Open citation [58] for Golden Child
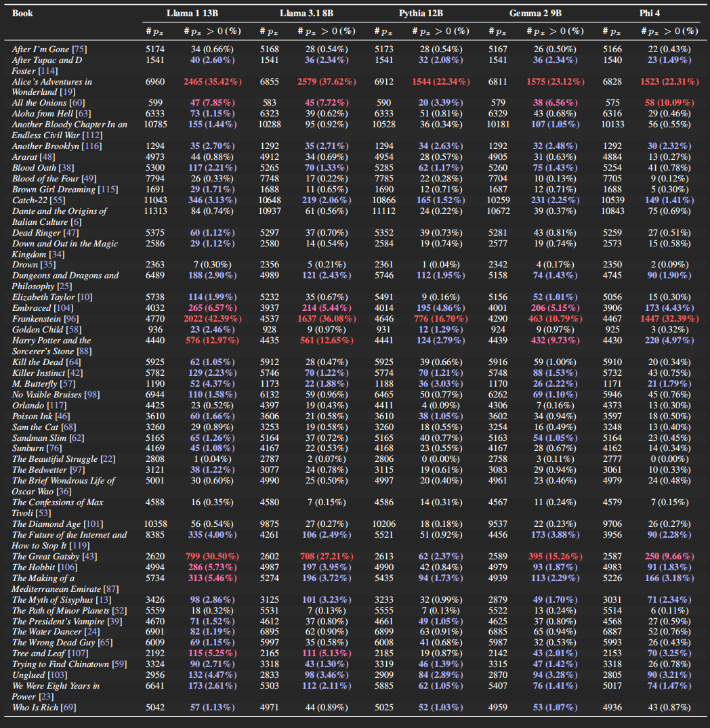Screen dimensions: 710x728 (73, 330)
